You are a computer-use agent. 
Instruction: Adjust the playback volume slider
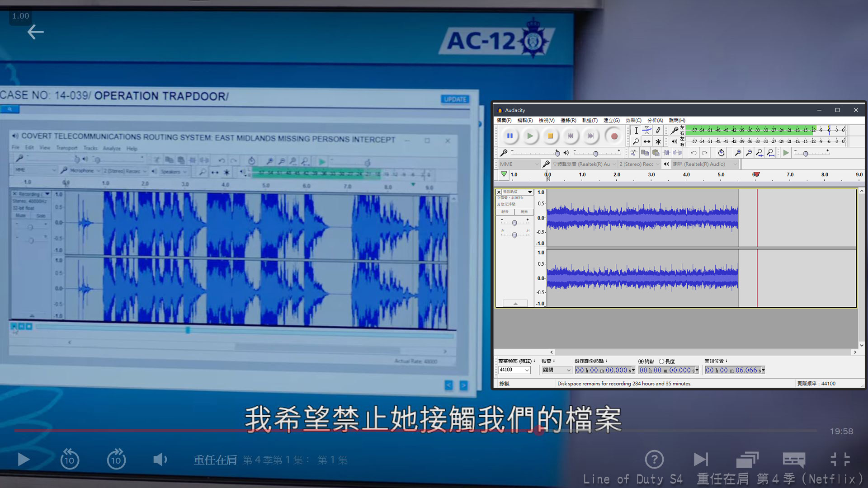coord(595,154)
